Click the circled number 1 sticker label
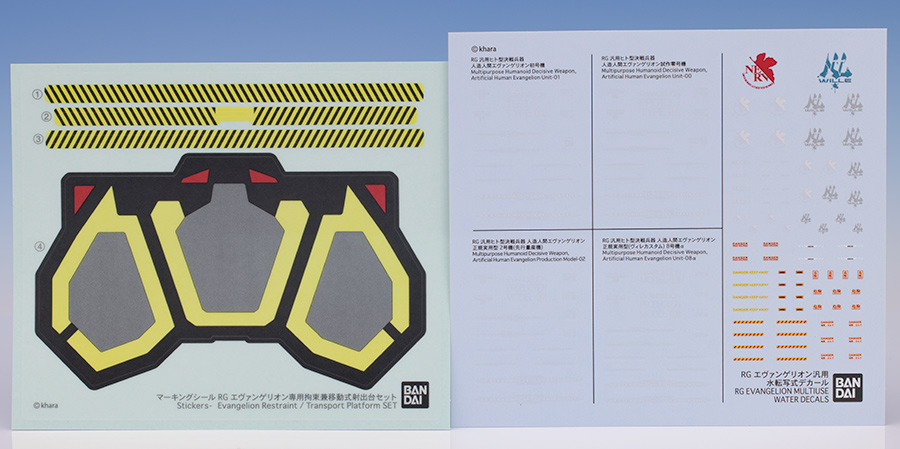The image size is (900, 449). coord(37,94)
